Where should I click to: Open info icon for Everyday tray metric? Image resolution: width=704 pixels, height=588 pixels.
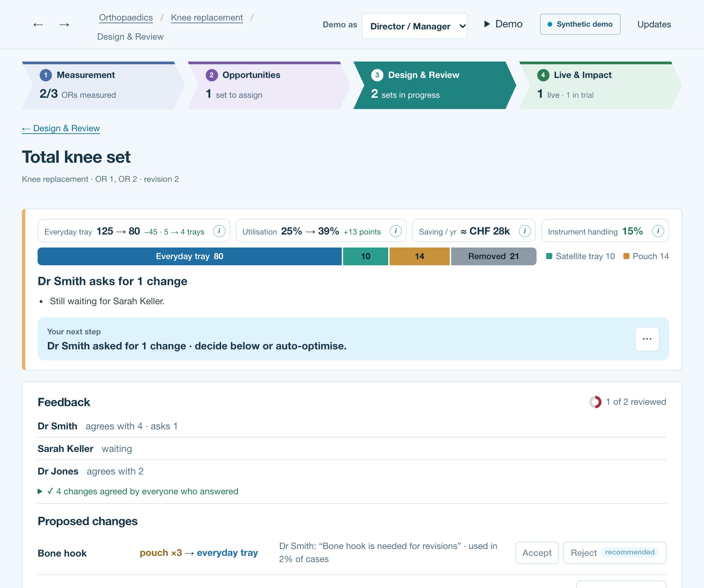pos(219,231)
